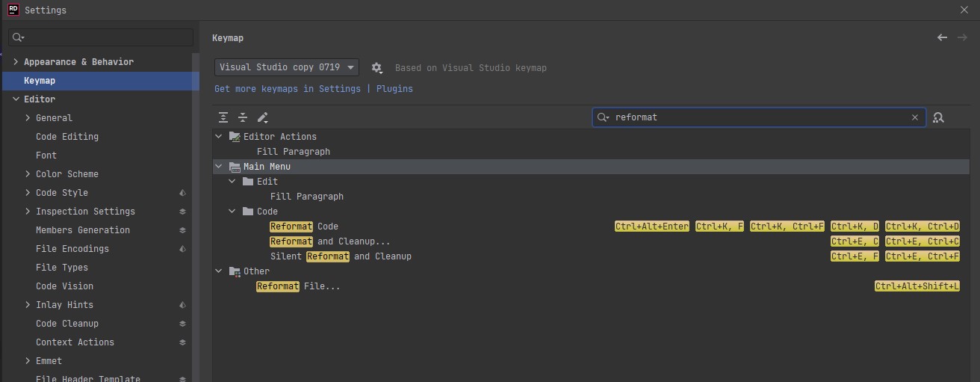Screen dimensions: 980x382
Task: Click the settings sidebar search field
Action: 101,37
